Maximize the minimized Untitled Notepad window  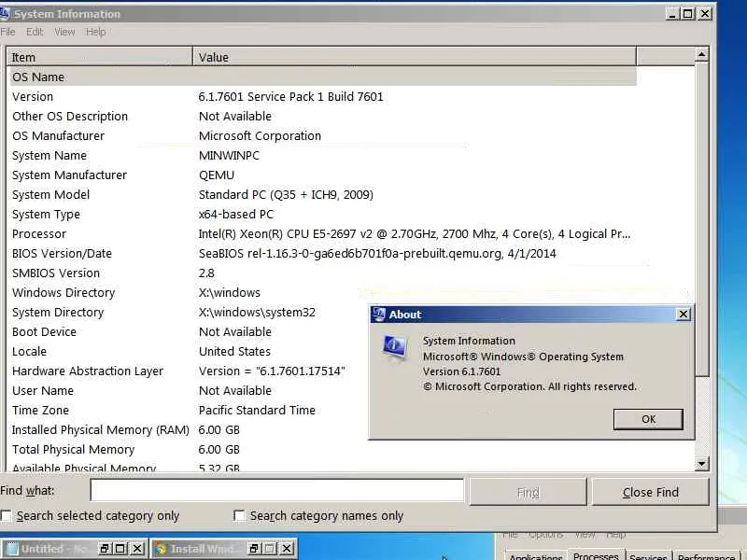click(120, 549)
